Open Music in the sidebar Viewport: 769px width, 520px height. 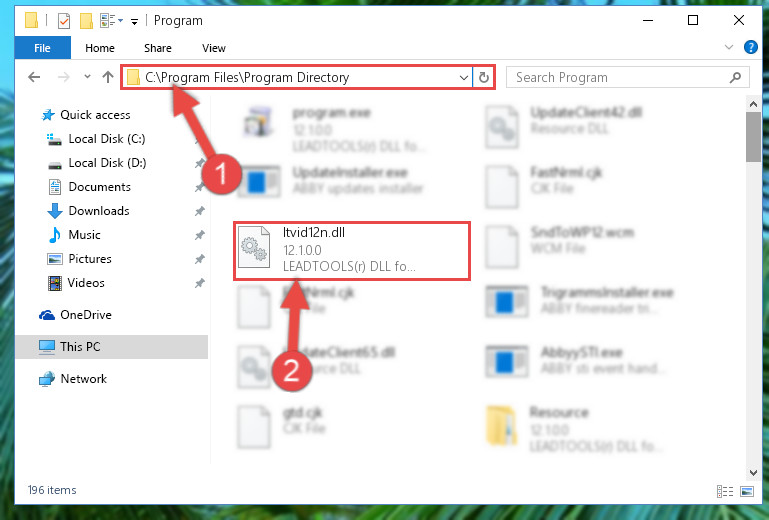click(x=74, y=235)
